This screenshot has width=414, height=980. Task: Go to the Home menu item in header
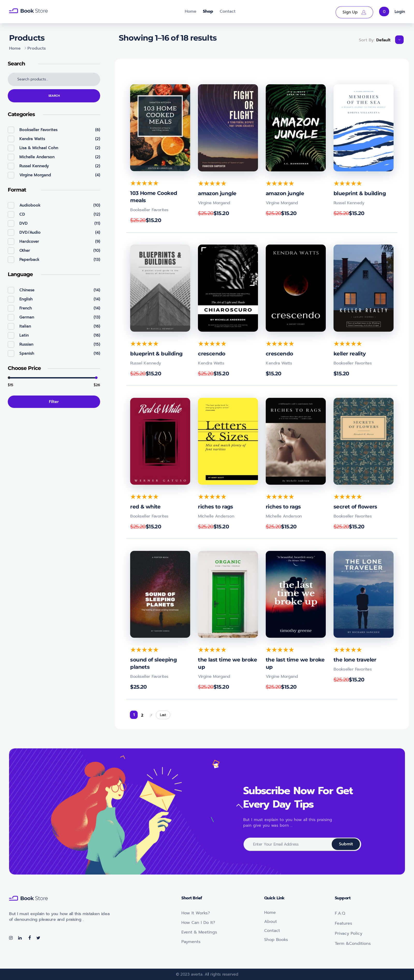190,11
